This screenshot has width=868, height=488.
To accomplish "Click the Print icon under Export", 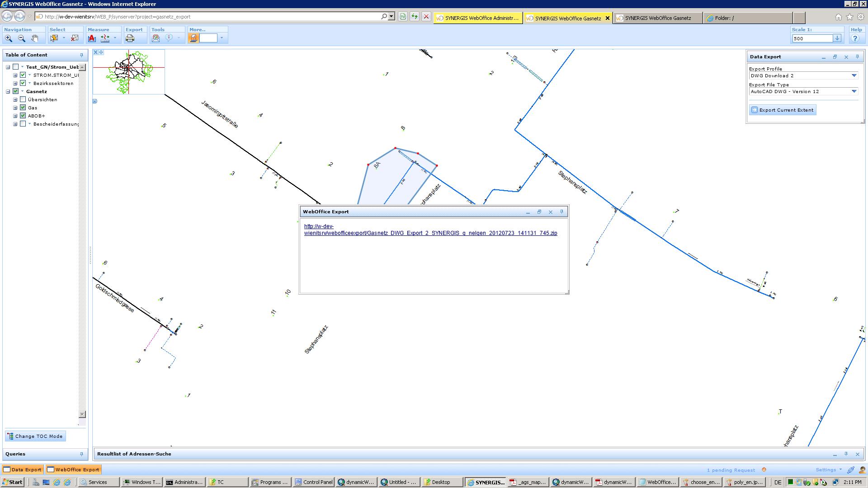I will 130,38.
